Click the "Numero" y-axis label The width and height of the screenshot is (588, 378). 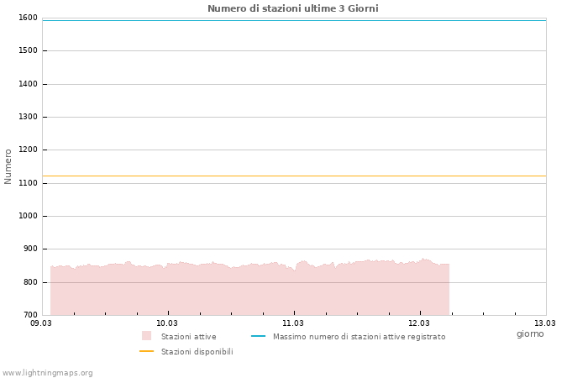(x=8, y=166)
